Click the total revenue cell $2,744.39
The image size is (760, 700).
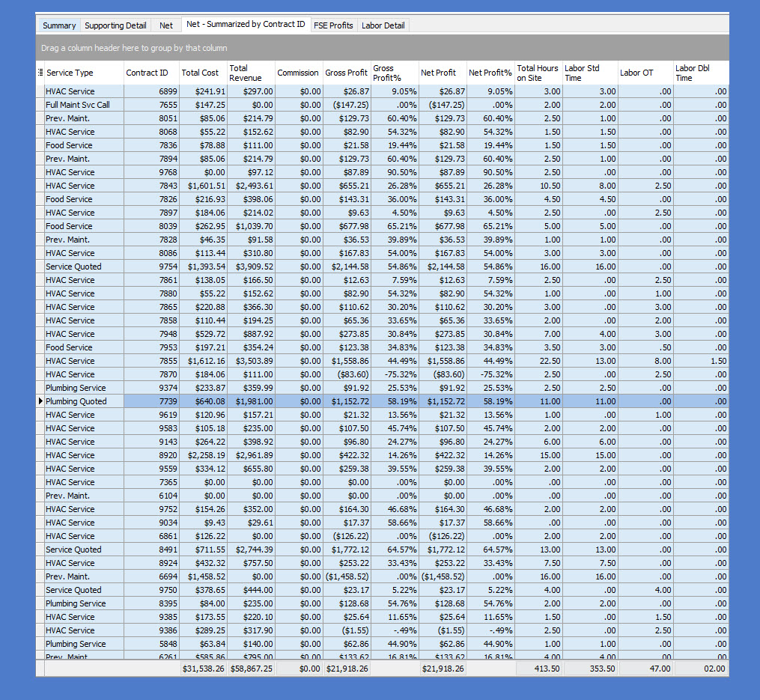[x=251, y=550]
